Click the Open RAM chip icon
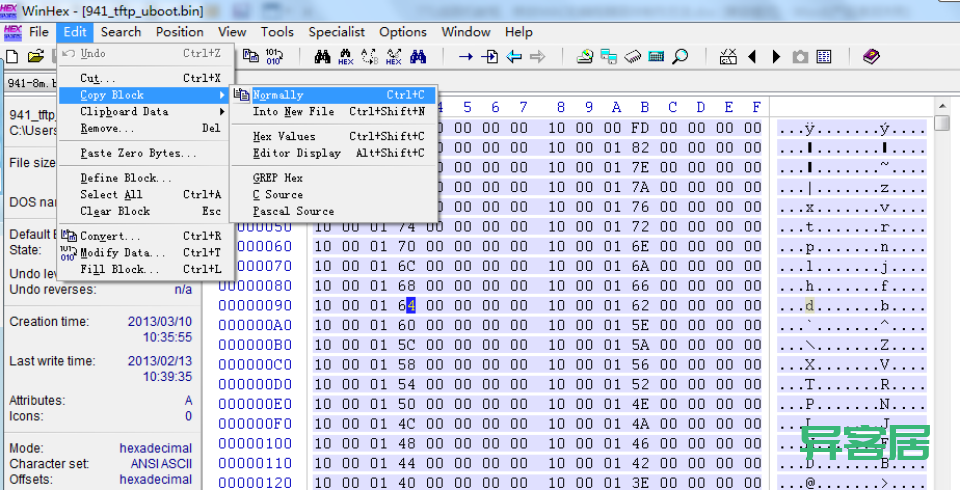The width and height of the screenshot is (960, 490). click(x=632, y=57)
